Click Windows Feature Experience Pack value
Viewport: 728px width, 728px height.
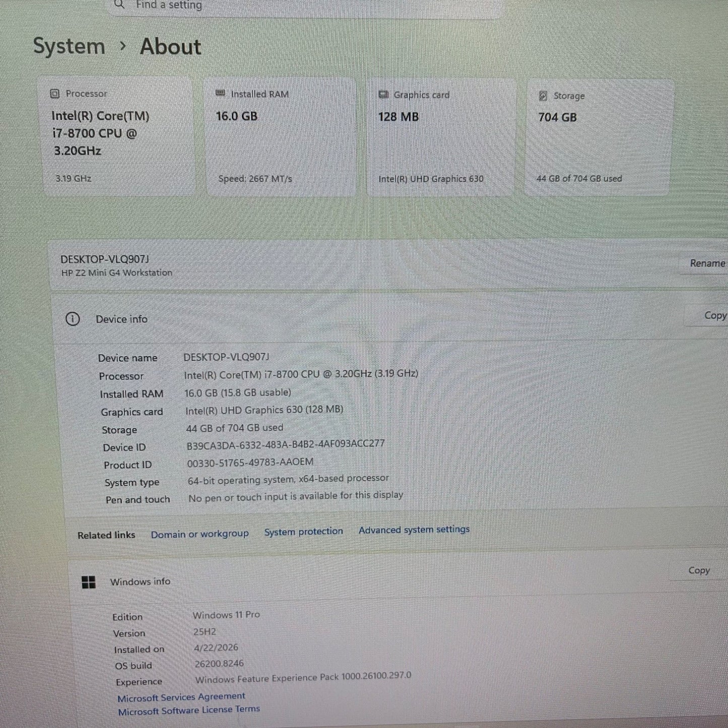(303, 678)
